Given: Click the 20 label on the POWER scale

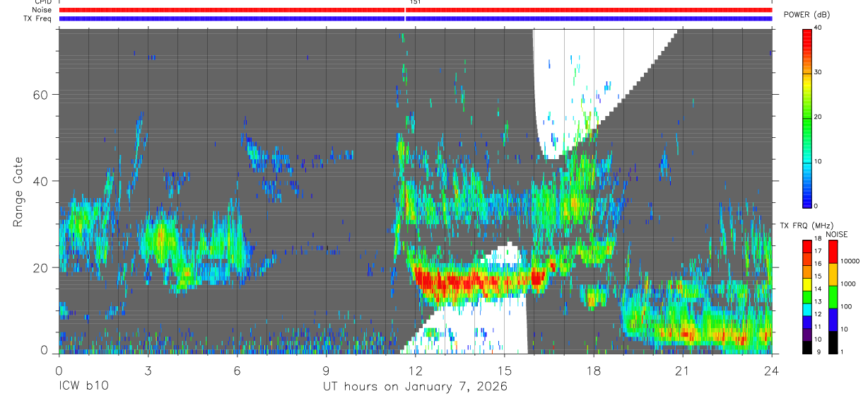Looking at the screenshot, I should tap(818, 117).
